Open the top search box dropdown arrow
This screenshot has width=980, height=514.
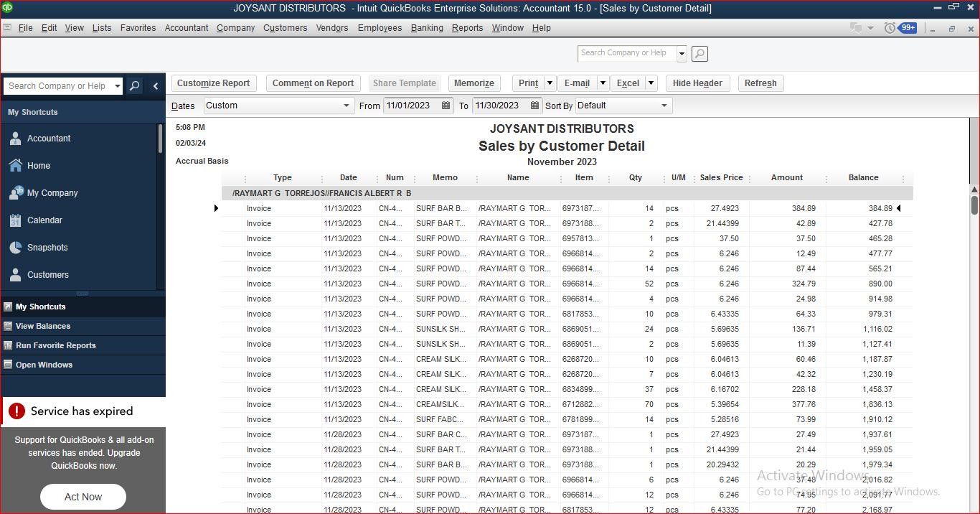[x=682, y=54]
